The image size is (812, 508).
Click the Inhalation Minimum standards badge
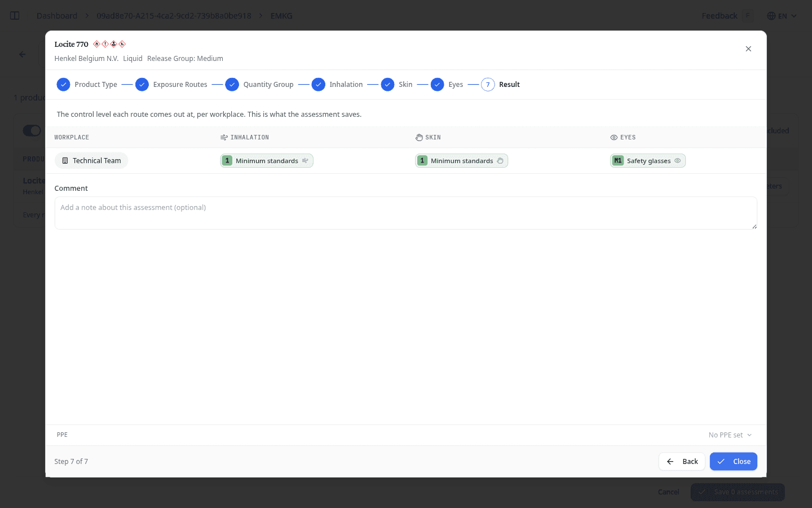[267, 161]
